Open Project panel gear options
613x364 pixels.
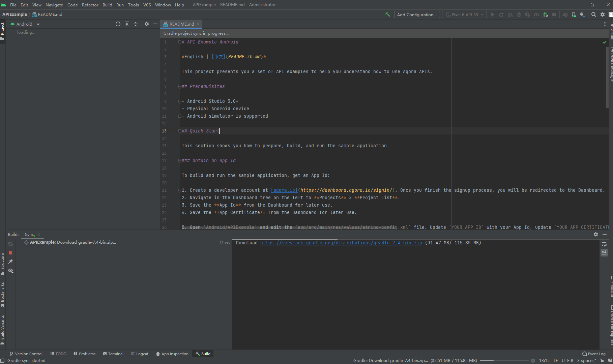tap(147, 24)
